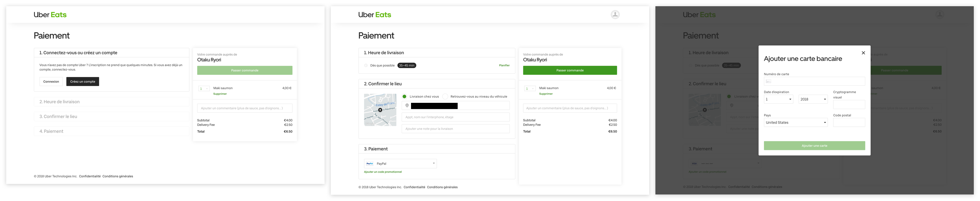Click Otaku Ryori name on PayPal checkout page
The width and height of the screenshot is (980, 201).
pyautogui.click(x=535, y=60)
